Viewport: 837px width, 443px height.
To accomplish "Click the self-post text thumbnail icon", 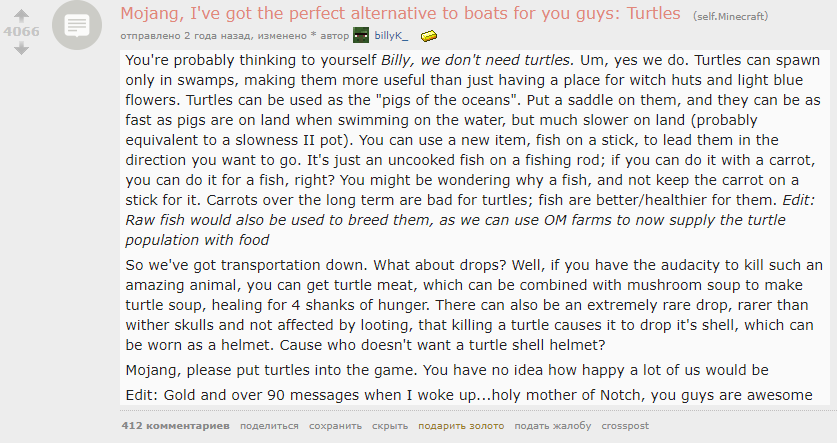I will pyautogui.click(x=76, y=28).
